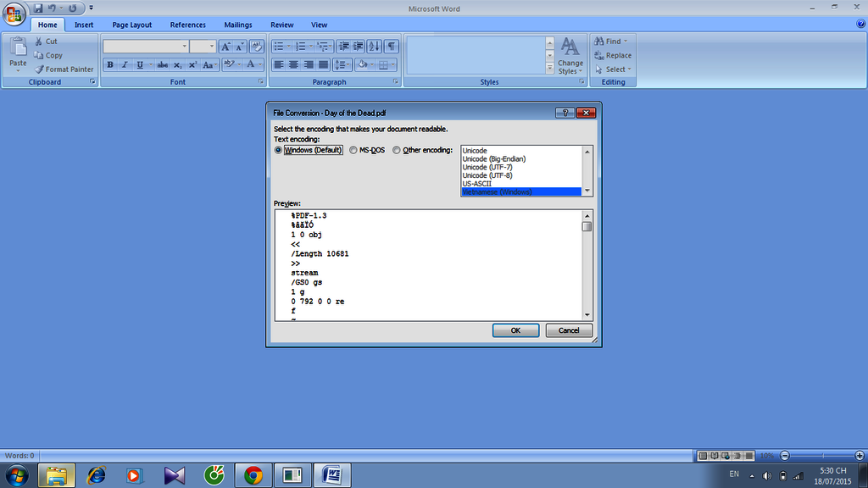
Task: Open Microsoft Word Help icon
Action: coord(861,24)
